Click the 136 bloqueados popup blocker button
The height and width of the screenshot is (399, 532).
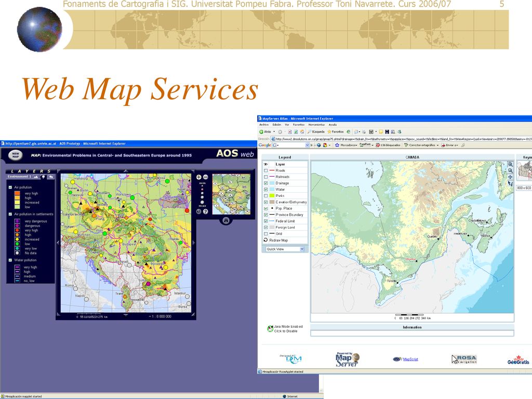(x=388, y=145)
